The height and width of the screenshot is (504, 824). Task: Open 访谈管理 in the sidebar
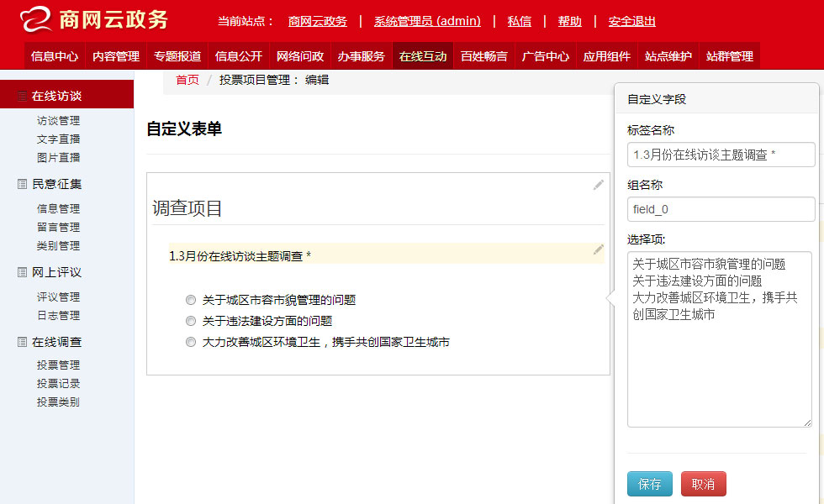(58, 121)
